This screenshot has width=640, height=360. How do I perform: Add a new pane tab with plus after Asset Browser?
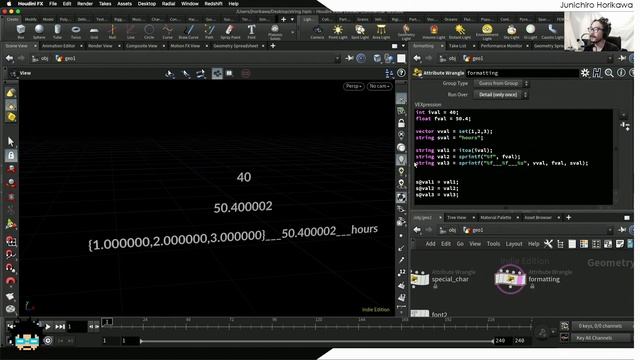569,218
